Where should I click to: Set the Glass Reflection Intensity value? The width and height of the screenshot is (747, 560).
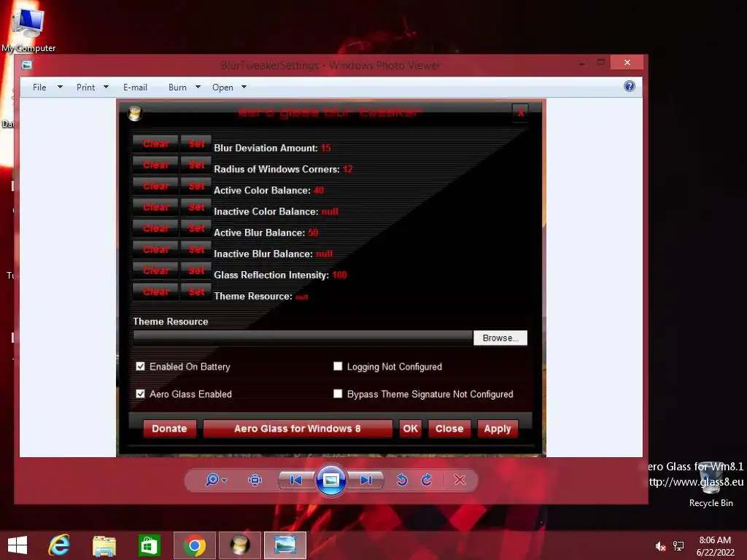pos(196,271)
